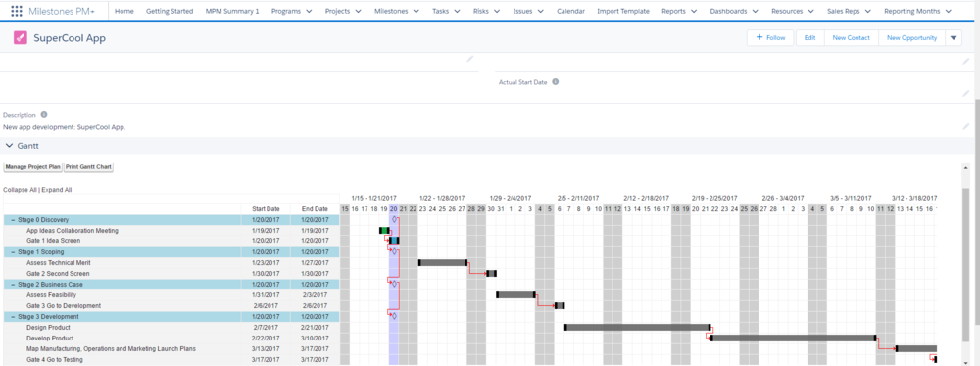Select the Map Manufacturing, Operations and Marketing row
Viewport: 980px width, 366px height.
pyautogui.click(x=171, y=349)
